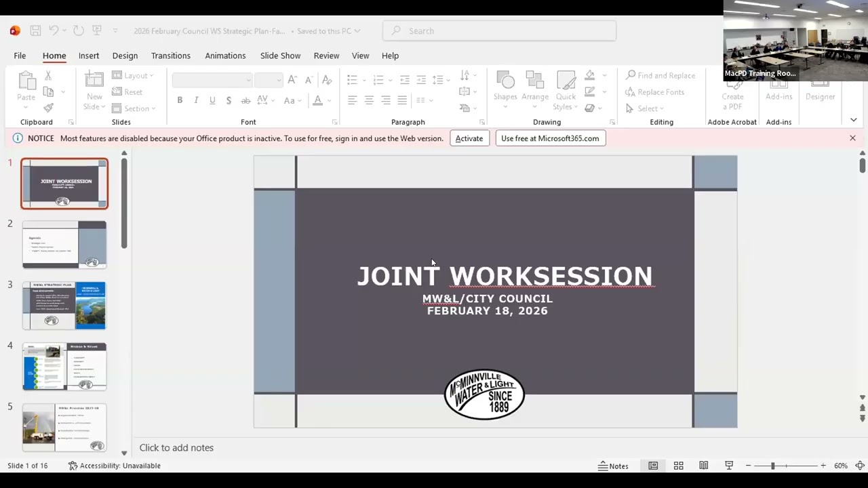The height and width of the screenshot is (488, 868).
Task: Start Slide Show from status bar icon
Action: point(729,466)
